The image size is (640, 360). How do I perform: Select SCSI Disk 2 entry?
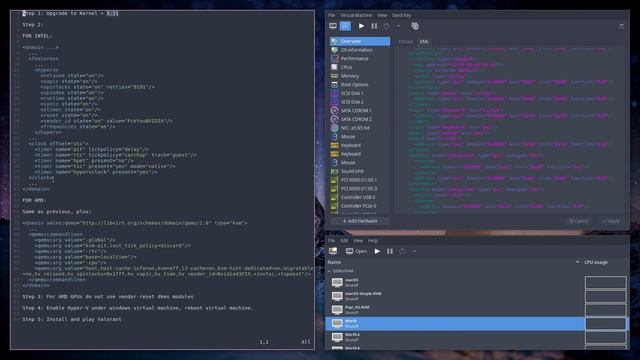click(x=360, y=102)
